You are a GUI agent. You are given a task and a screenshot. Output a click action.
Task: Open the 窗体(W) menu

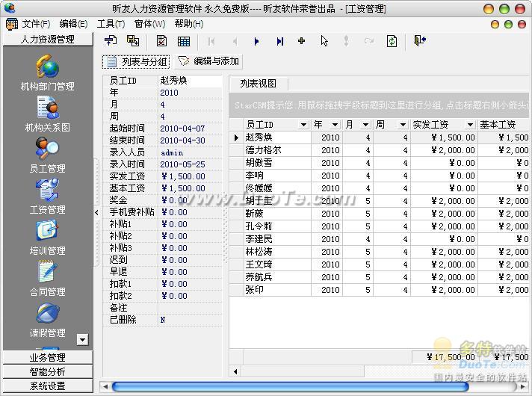149,24
